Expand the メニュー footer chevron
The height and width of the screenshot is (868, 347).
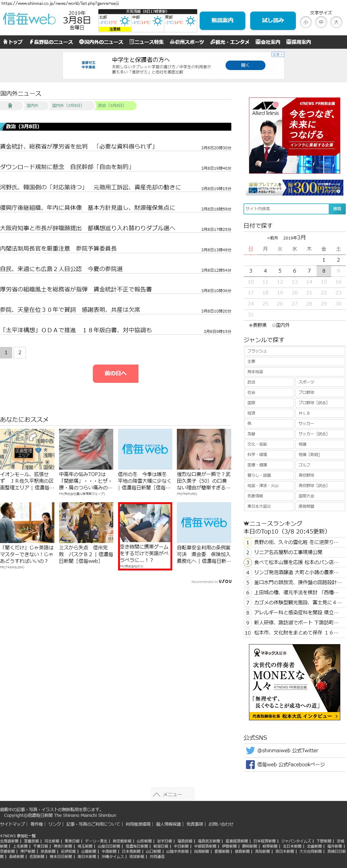[x=172, y=794]
